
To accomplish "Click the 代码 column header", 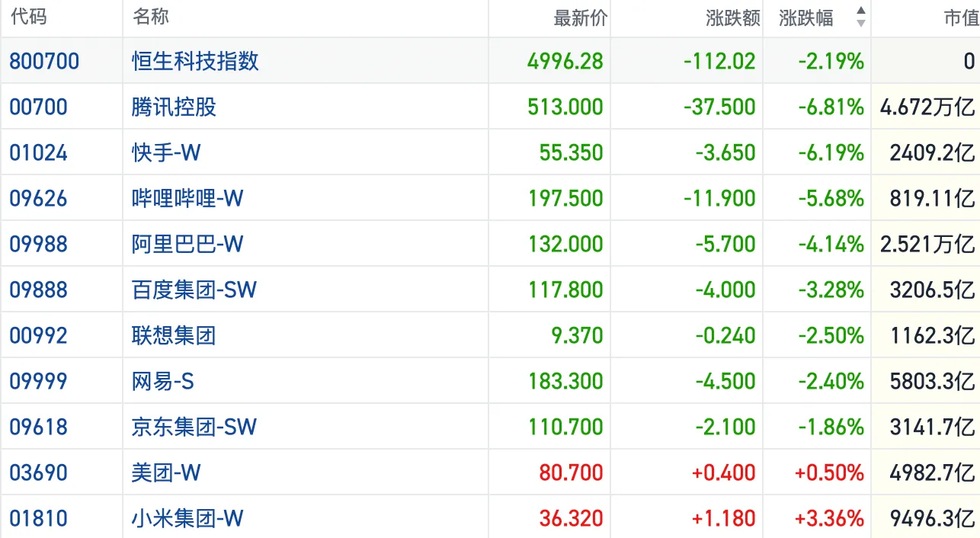I will [29, 18].
